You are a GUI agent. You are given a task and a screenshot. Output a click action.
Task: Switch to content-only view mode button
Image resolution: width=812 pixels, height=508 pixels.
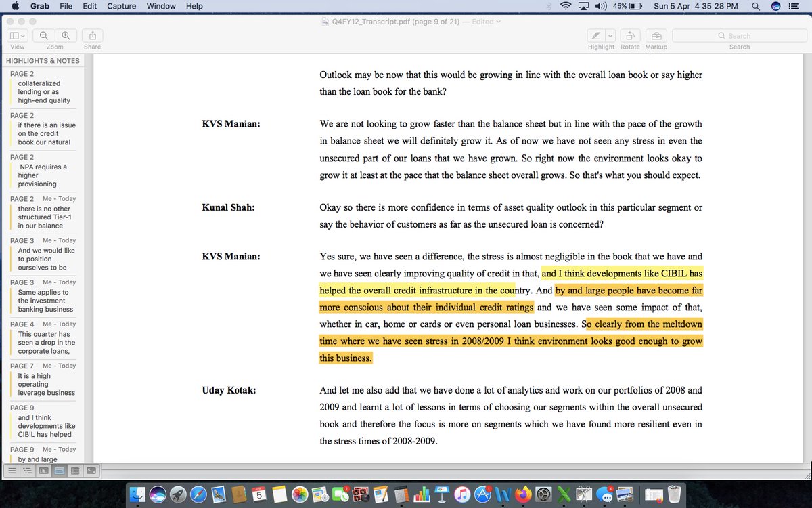coord(12,469)
